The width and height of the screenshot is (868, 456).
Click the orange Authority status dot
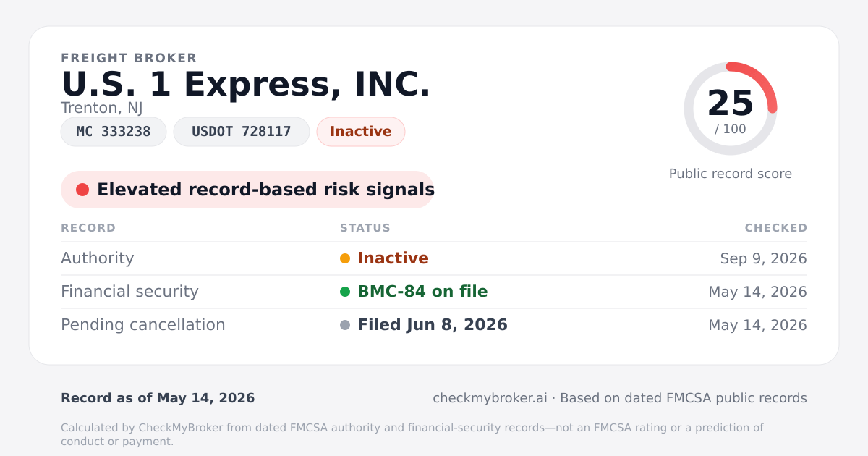(345, 258)
